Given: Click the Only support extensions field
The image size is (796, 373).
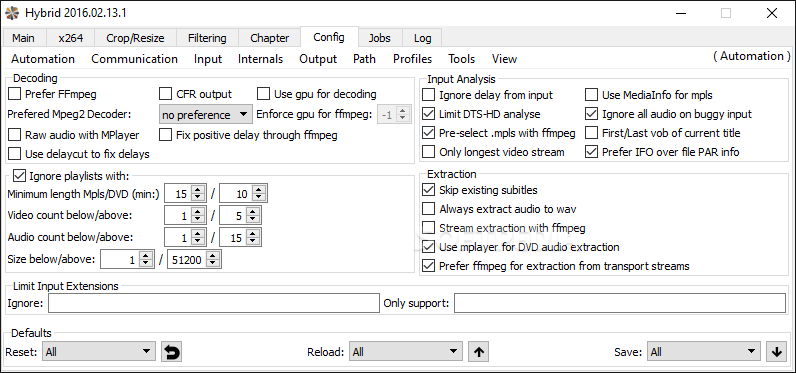Looking at the screenshot, I should 620,303.
